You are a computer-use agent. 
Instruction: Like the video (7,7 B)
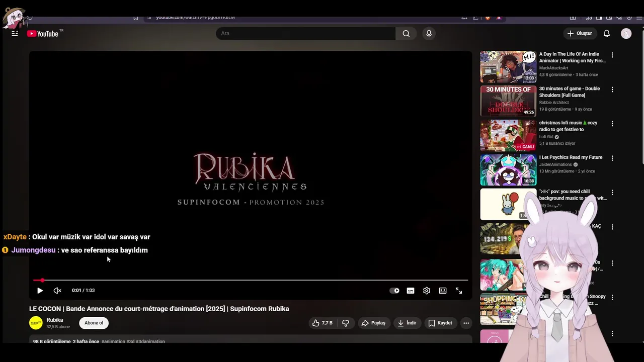pos(323,323)
